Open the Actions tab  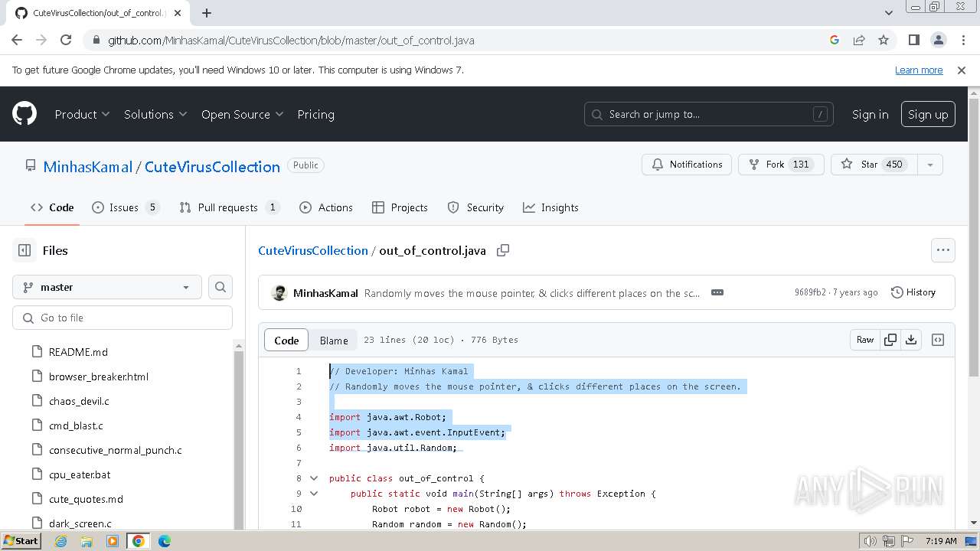tap(326, 207)
